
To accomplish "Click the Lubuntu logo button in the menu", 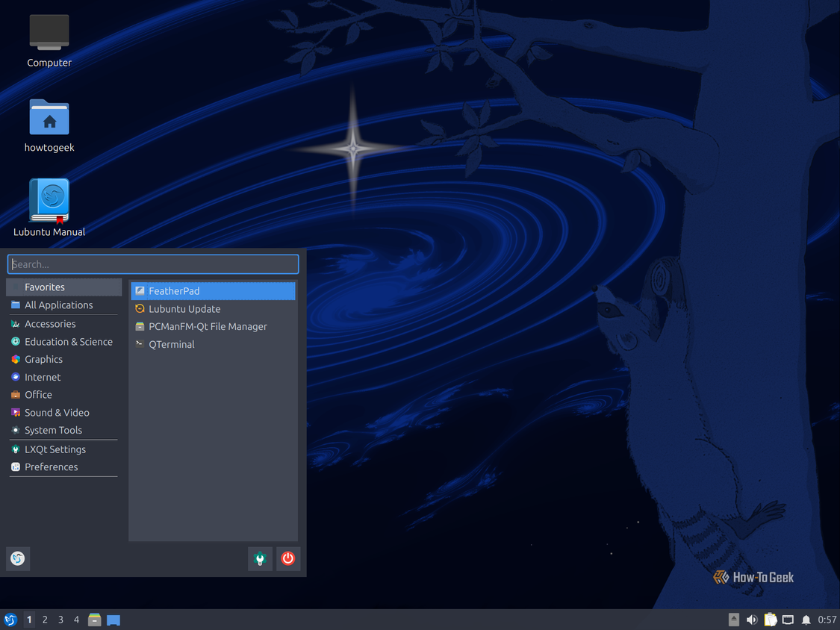I will pos(18,559).
